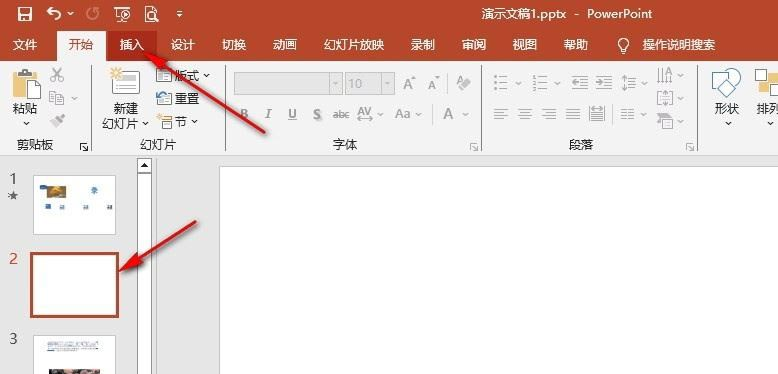Align text right in paragraph group

(x=549, y=115)
